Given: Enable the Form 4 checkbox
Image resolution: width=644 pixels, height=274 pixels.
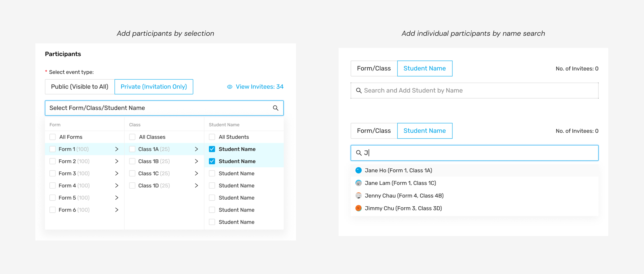Looking at the screenshot, I should point(52,185).
